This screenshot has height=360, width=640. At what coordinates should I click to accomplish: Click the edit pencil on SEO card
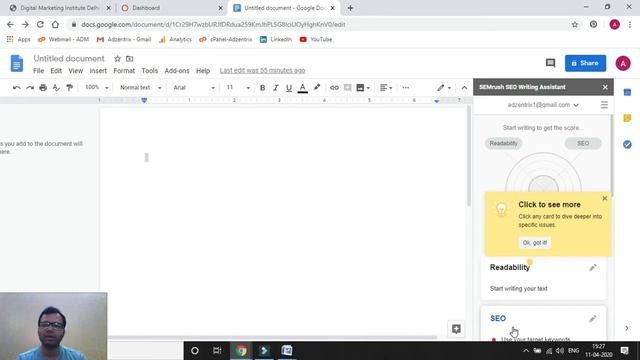click(593, 318)
